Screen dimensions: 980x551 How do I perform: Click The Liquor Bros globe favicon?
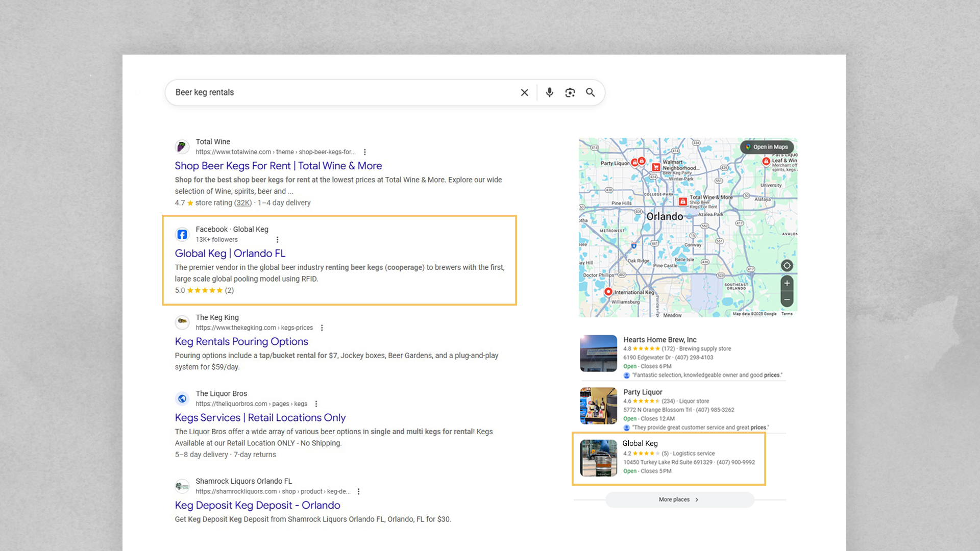pos(182,398)
